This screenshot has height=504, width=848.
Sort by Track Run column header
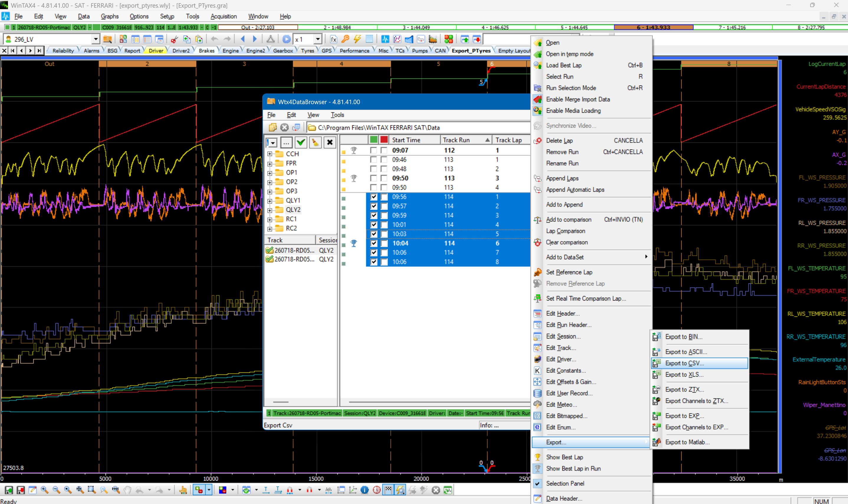click(x=466, y=140)
